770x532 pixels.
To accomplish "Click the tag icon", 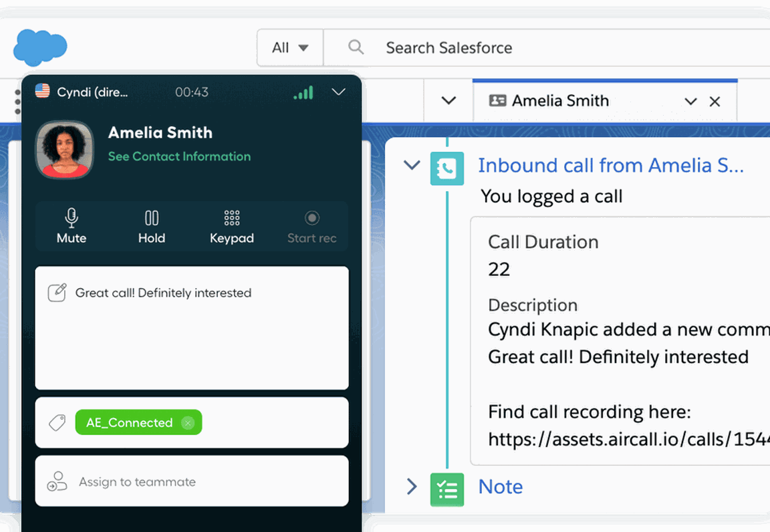I will click(x=57, y=422).
